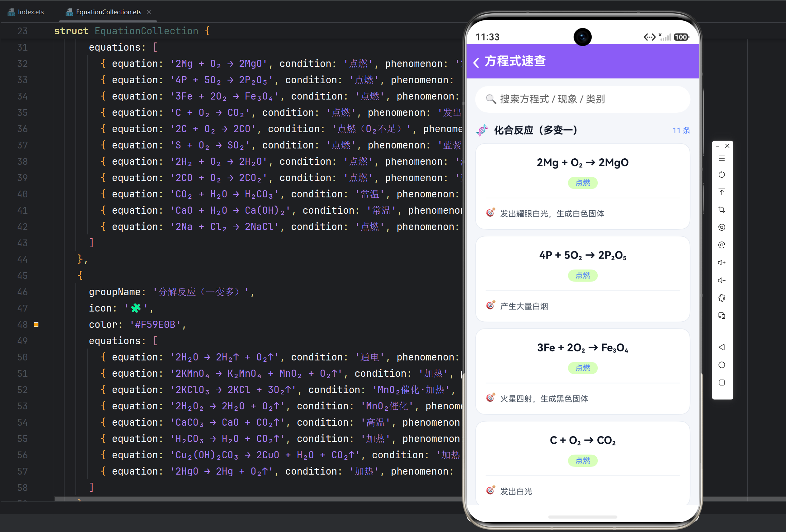Tap the back chevron beside 方程式速查
Screen dimensions: 786x532
[476, 62]
